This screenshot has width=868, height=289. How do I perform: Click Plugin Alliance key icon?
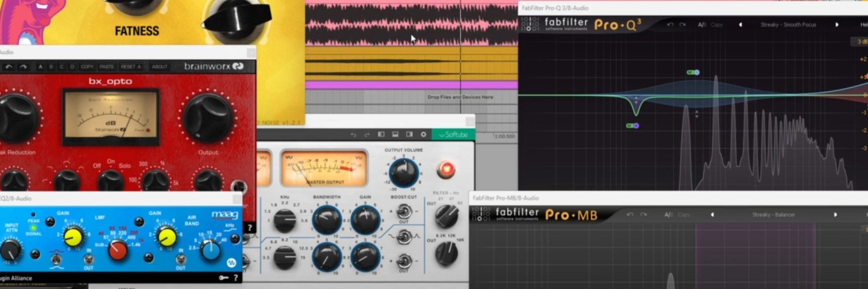point(224,277)
